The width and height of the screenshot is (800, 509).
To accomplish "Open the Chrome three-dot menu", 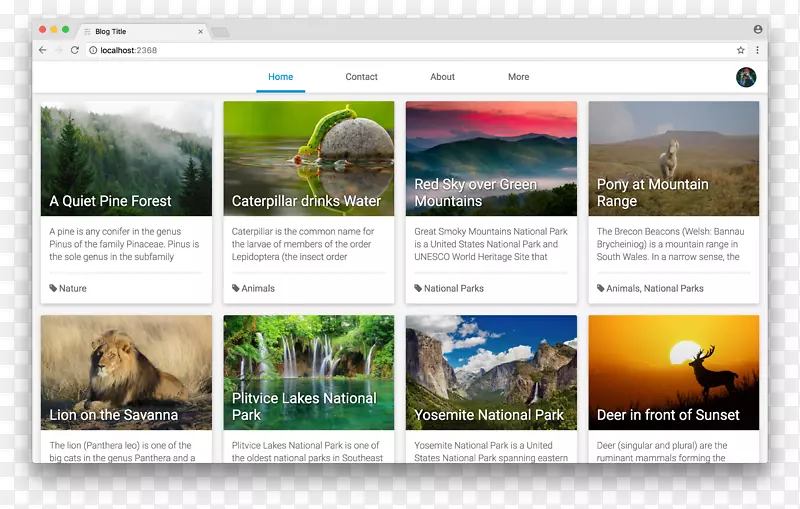I will pyautogui.click(x=757, y=50).
